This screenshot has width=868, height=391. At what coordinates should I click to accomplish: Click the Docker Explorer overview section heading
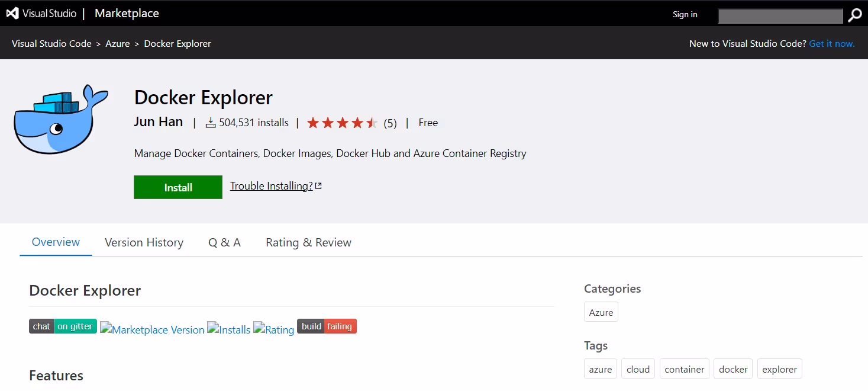coord(85,290)
